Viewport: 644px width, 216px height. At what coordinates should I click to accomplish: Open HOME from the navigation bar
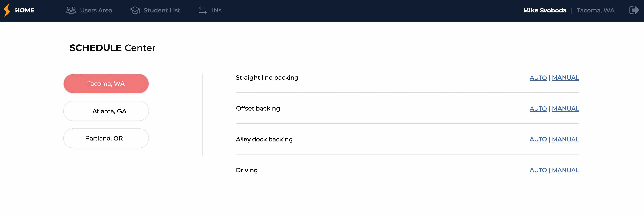[x=25, y=10]
